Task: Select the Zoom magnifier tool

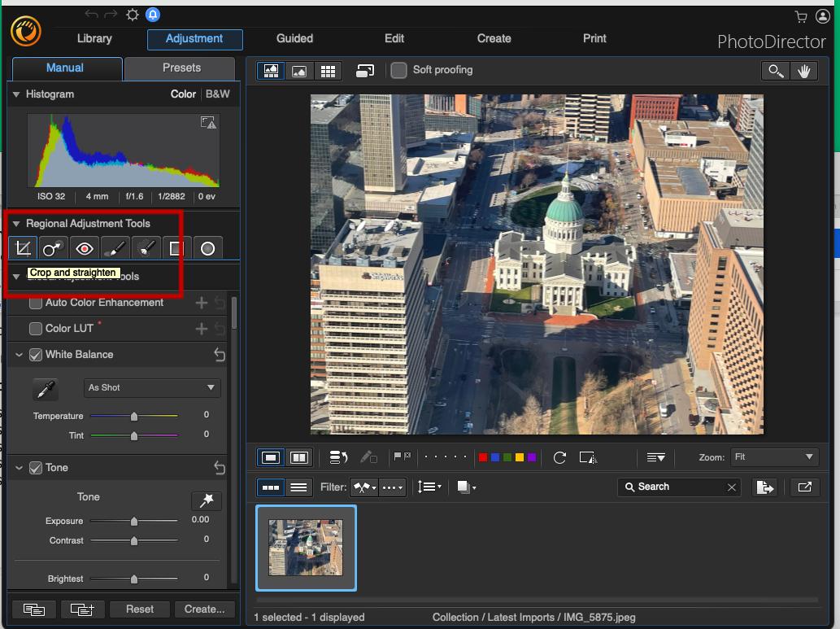Action: (774, 71)
